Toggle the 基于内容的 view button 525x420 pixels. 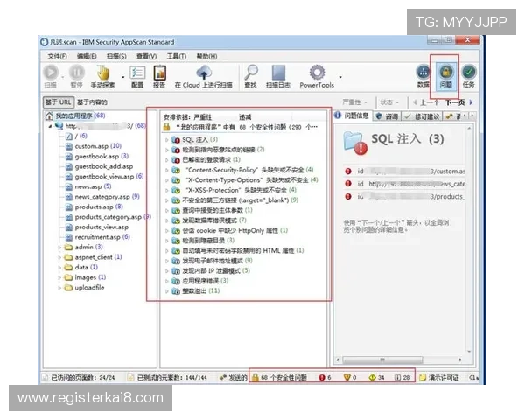92,102
